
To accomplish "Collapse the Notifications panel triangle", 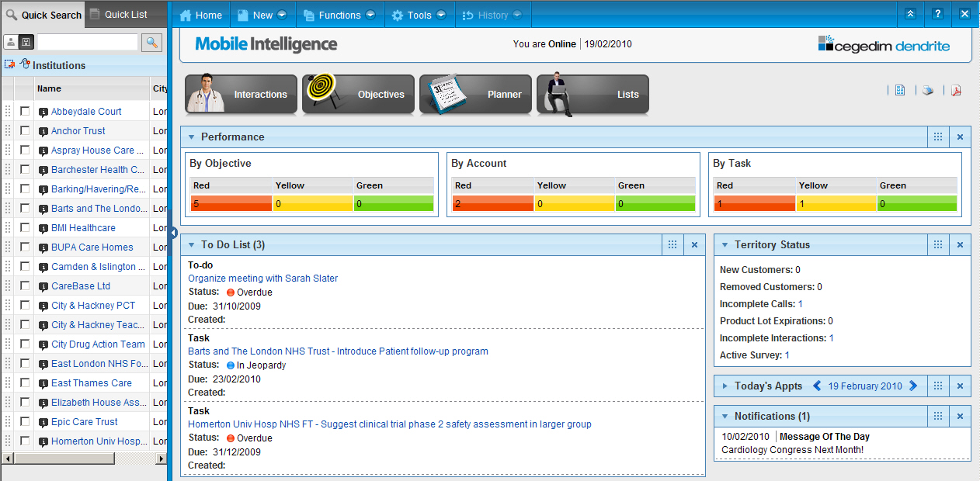I will click(725, 417).
